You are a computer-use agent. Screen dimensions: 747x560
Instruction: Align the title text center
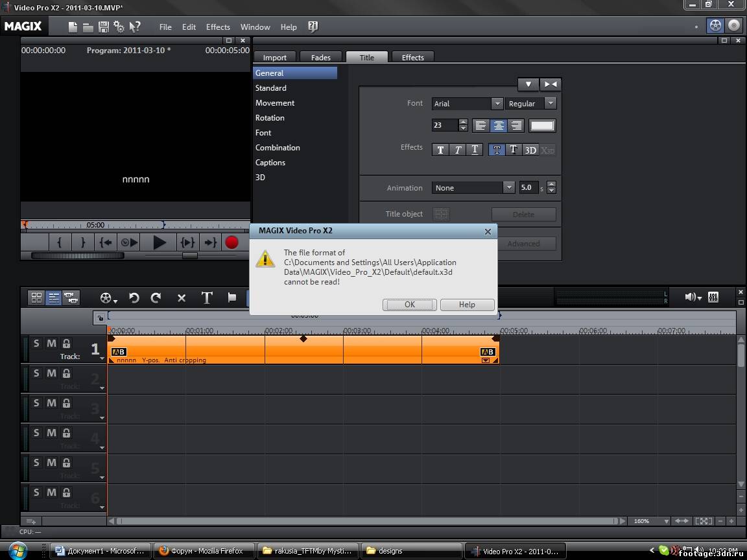click(x=498, y=125)
